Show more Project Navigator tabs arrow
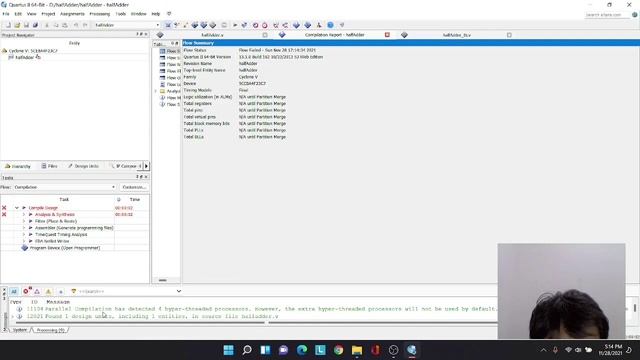Screen dimensions: 640x360 (146, 166)
